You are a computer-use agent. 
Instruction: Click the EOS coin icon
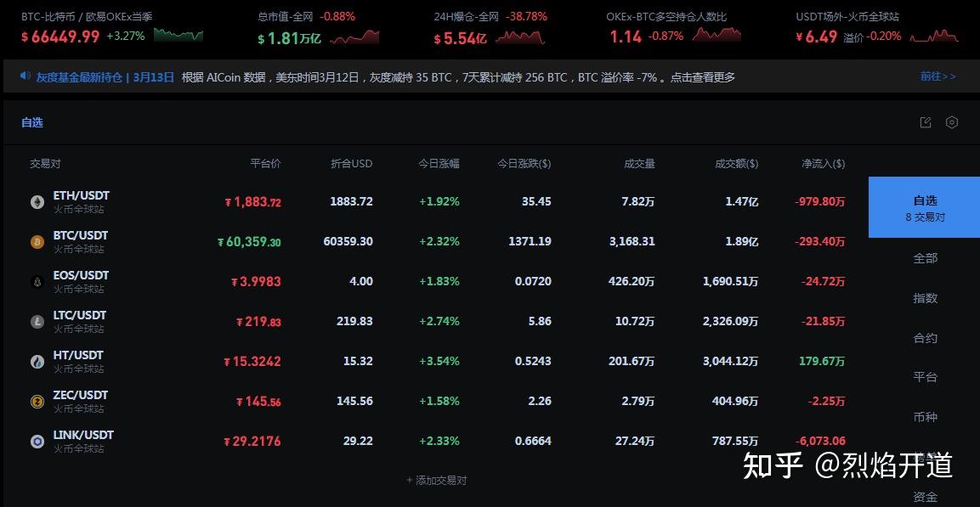[x=37, y=282]
